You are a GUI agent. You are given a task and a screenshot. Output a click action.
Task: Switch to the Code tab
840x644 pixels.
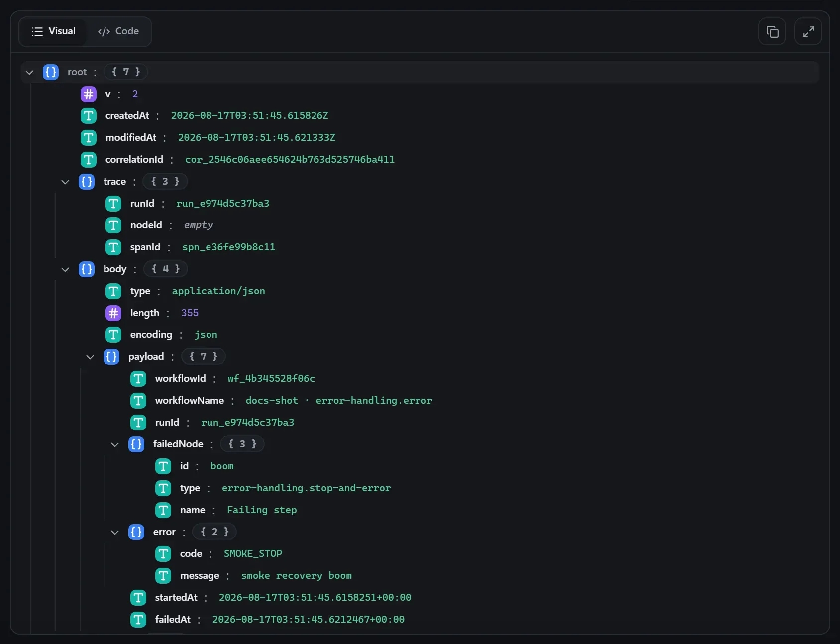pos(118,31)
